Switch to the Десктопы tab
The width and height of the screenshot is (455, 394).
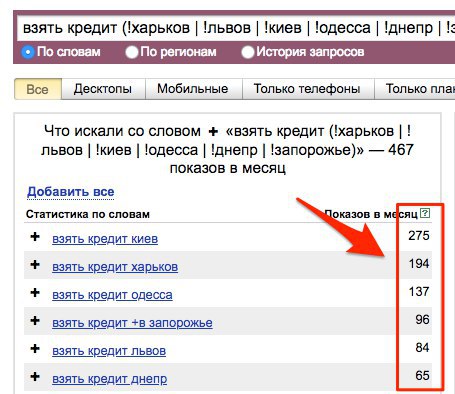click(103, 89)
